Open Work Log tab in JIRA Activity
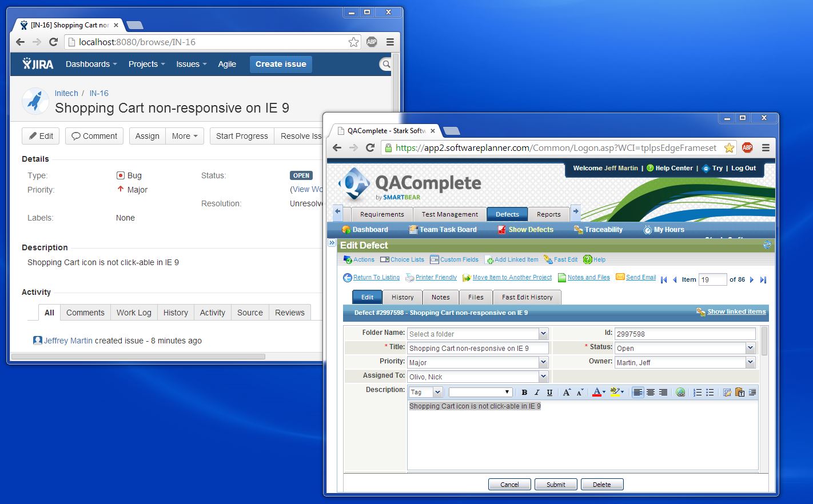Screen dimensions: 813x504 click(134, 313)
